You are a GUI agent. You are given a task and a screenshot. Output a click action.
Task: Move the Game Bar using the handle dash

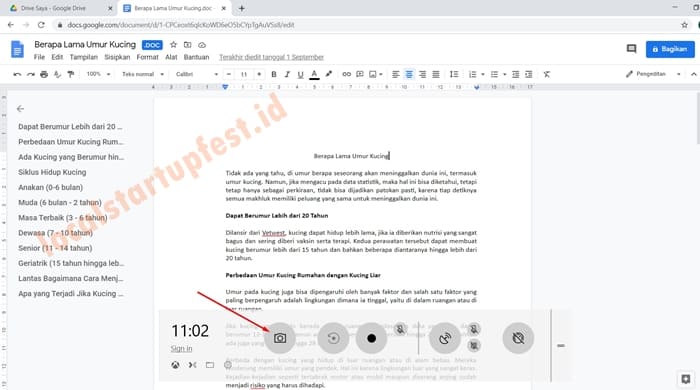click(x=561, y=345)
